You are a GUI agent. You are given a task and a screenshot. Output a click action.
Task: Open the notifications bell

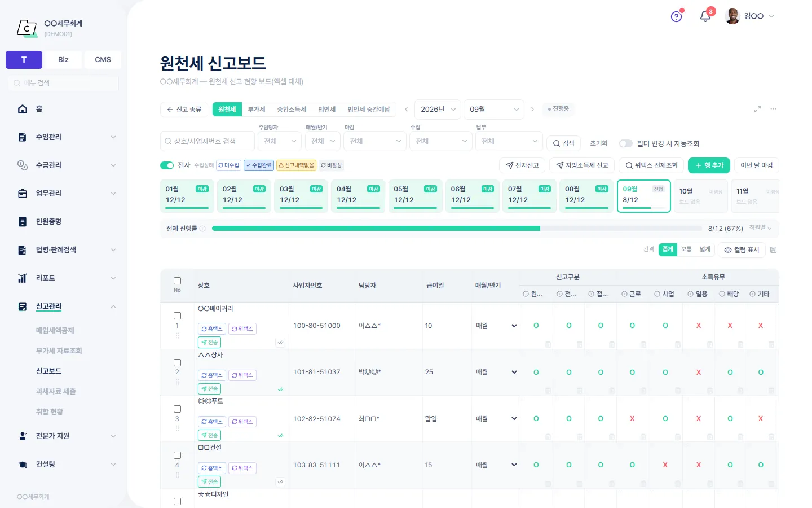click(x=705, y=16)
